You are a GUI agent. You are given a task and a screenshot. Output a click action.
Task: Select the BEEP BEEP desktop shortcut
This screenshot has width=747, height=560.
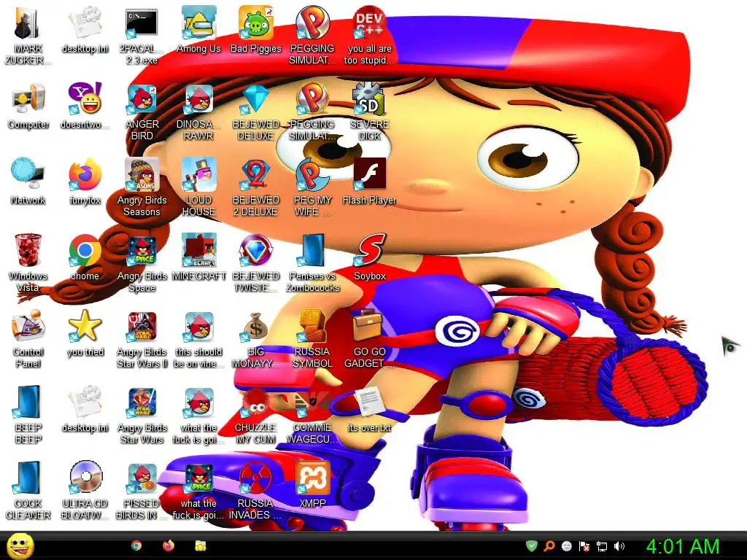[28, 414]
